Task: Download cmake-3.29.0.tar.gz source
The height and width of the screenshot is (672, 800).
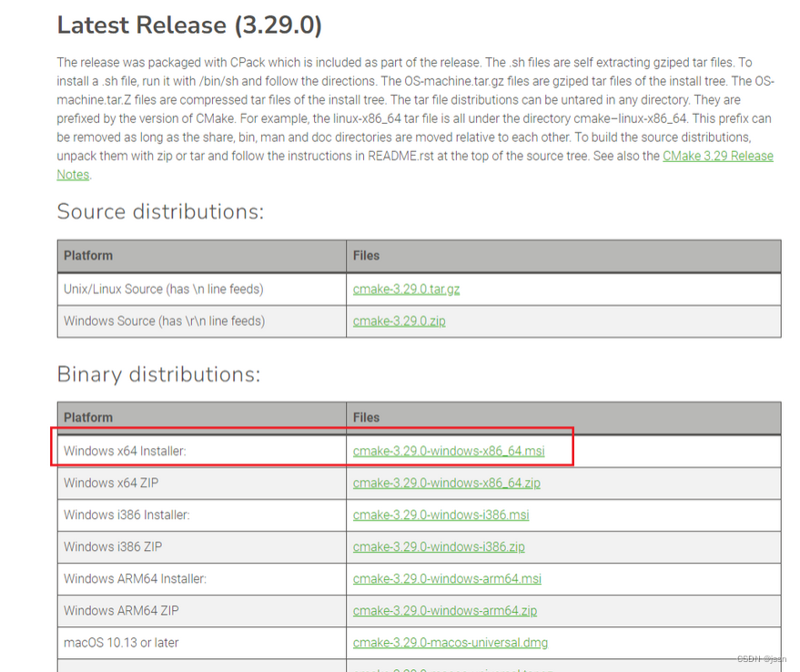Action: (x=406, y=290)
